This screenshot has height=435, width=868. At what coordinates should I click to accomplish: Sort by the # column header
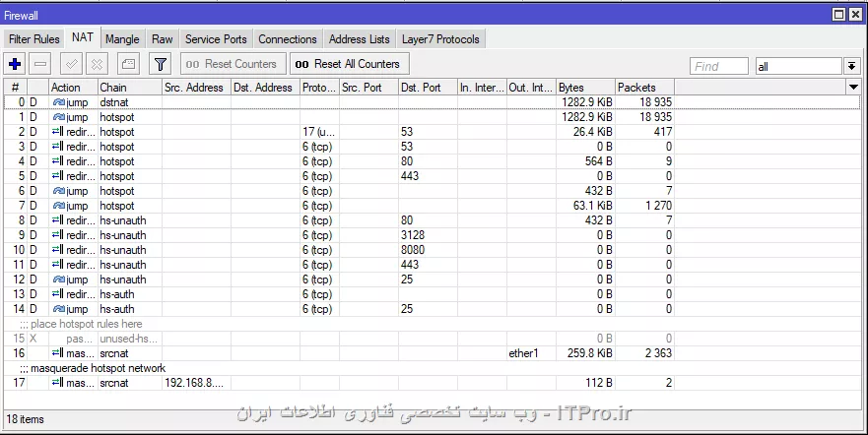click(x=16, y=88)
